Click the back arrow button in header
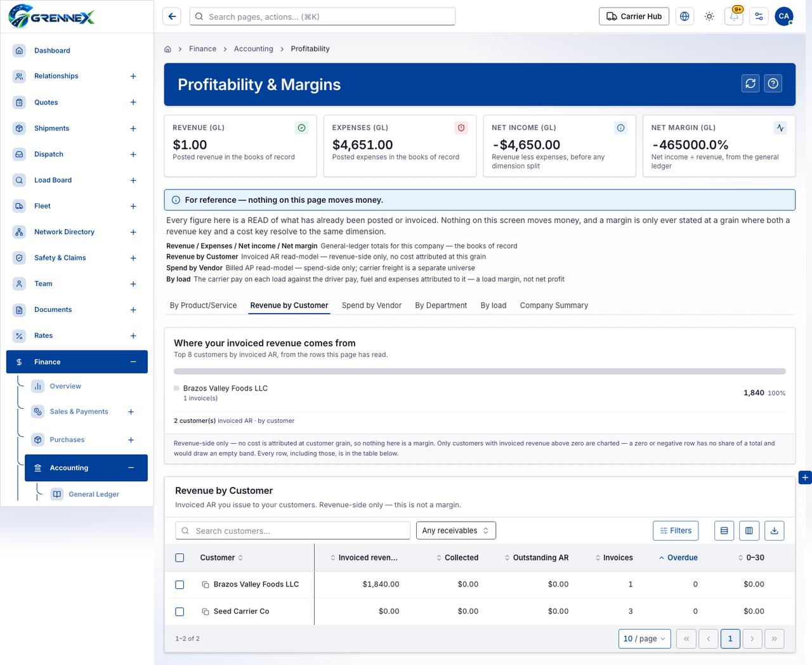Screen dimensions: 812x665 tap(172, 16)
